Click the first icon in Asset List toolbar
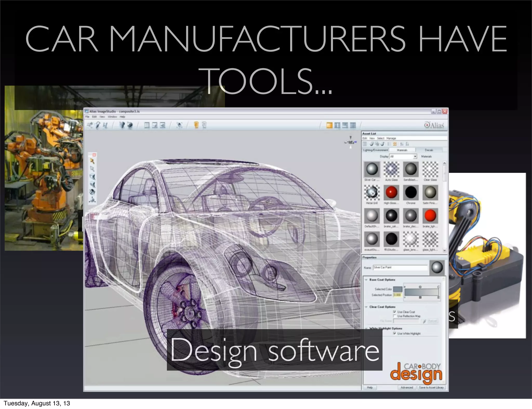 [365, 144]
